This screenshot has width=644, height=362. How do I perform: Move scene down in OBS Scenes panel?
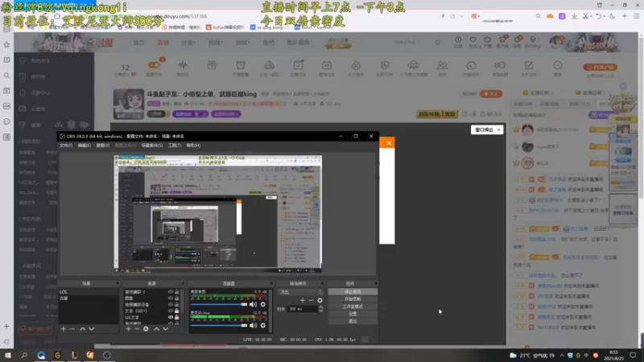point(92,329)
